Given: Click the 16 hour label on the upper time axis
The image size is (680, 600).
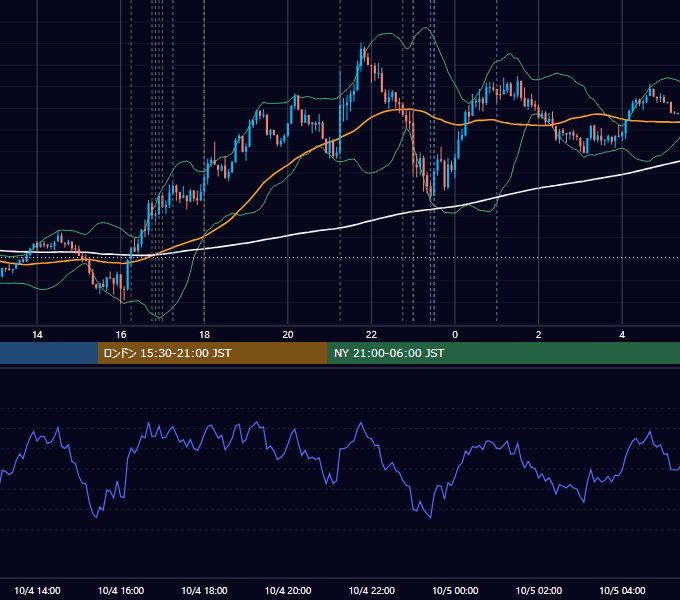Looking at the screenshot, I should [121, 335].
